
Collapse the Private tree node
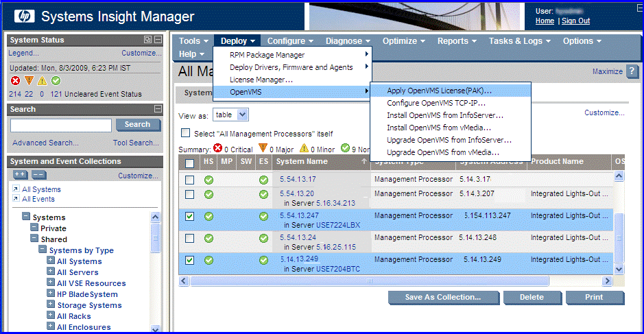(x=34, y=227)
